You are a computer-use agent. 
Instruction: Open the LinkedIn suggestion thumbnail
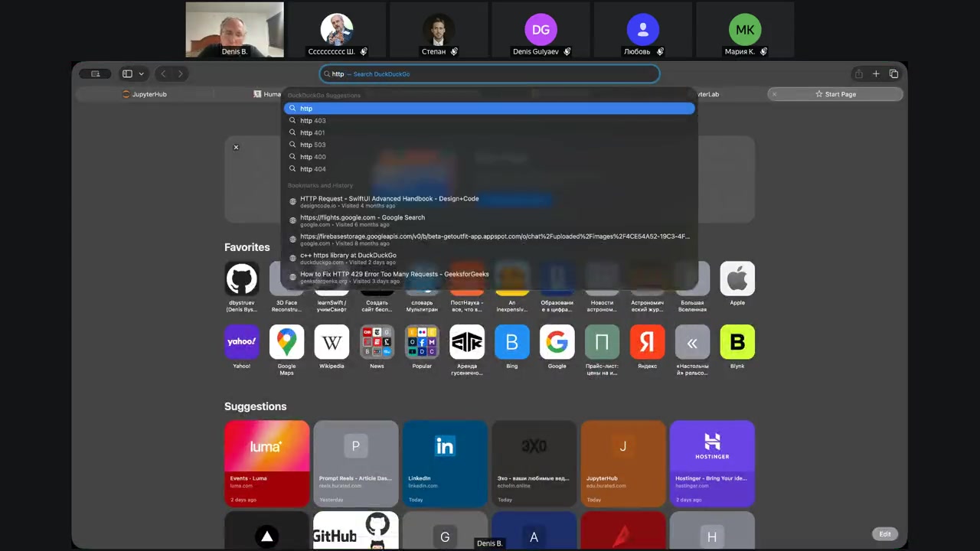click(445, 463)
